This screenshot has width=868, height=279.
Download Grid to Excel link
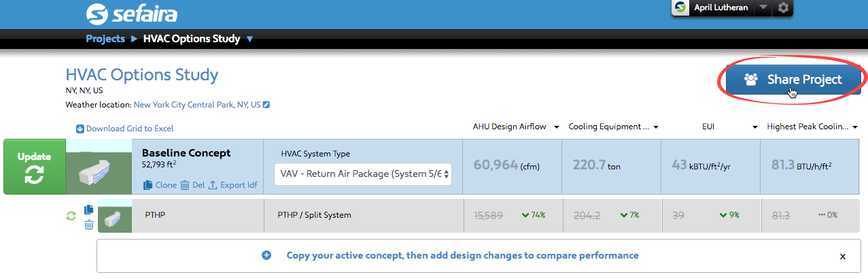click(124, 128)
